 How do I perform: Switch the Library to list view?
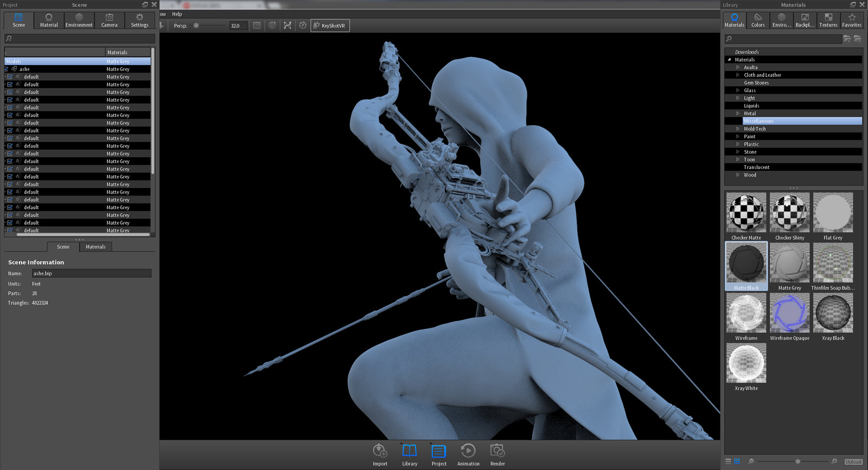728,461
